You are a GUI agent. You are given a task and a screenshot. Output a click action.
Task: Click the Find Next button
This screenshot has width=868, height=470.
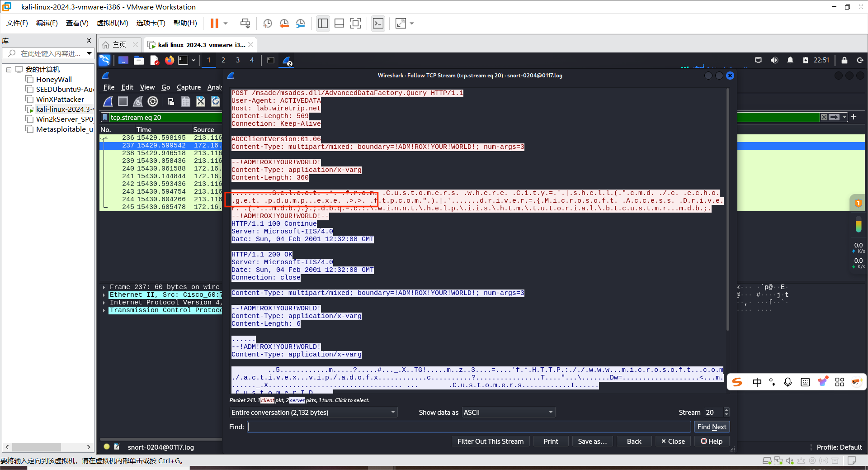pyautogui.click(x=712, y=427)
